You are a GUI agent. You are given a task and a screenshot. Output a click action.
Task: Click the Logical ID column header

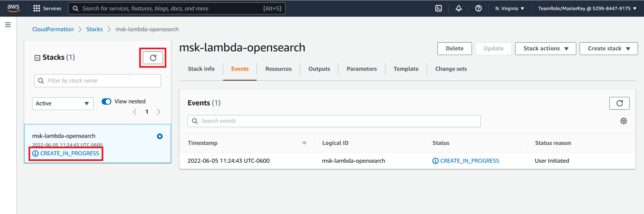[335, 143]
